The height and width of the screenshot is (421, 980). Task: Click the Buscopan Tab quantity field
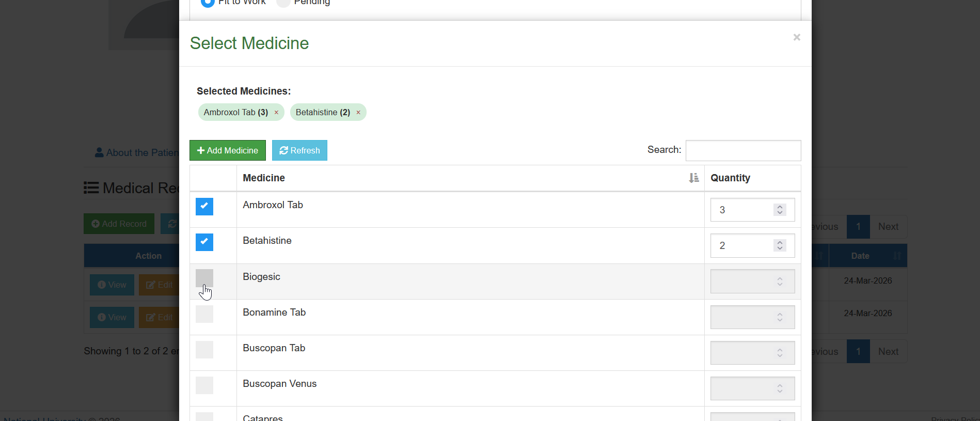tap(752, 353)
